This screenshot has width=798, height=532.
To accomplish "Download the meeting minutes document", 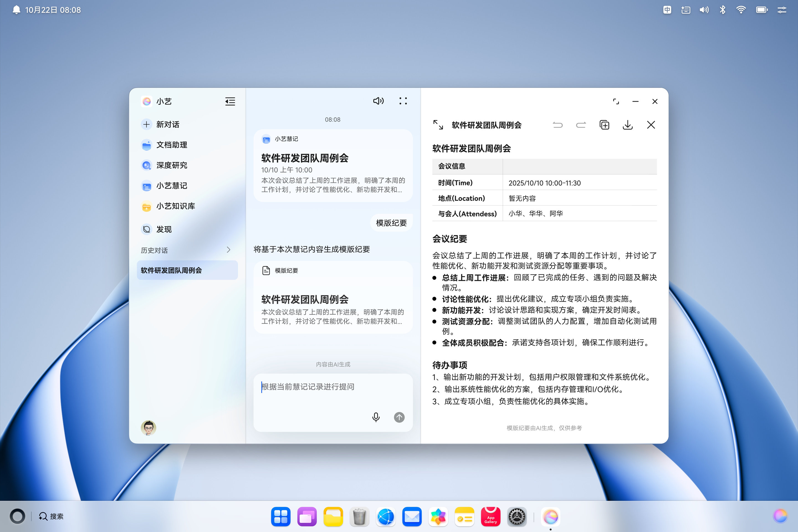I will pyautogui.click(x=628, y=125).
